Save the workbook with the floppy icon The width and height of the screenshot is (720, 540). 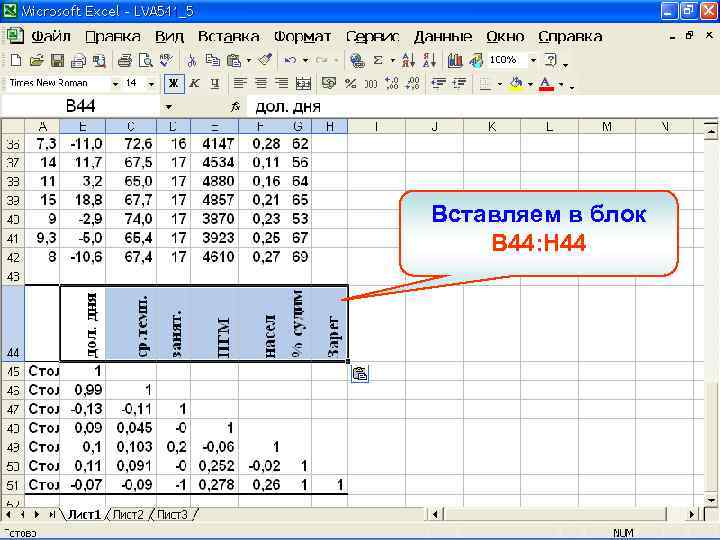click(57, 60)
